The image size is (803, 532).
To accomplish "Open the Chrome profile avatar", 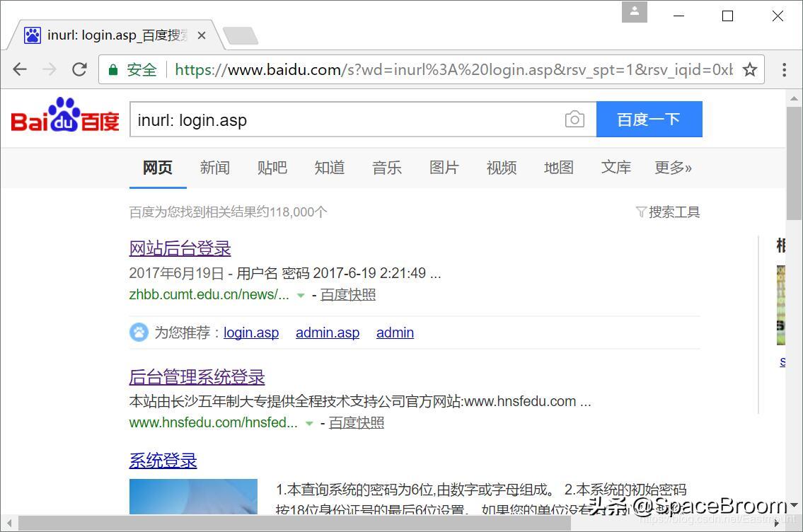I will pos(634,11).
